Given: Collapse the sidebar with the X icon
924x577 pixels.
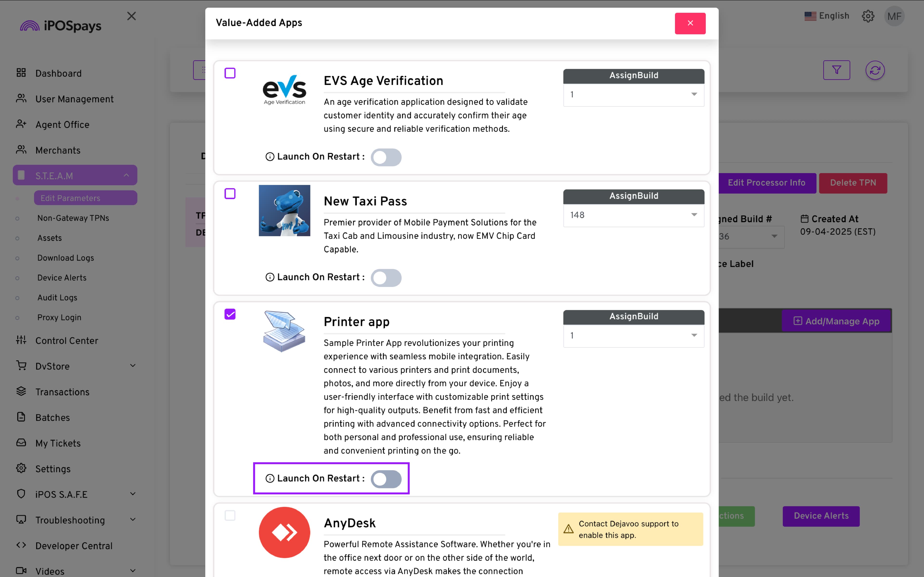Looking at the screenshot, I should 131,16.
